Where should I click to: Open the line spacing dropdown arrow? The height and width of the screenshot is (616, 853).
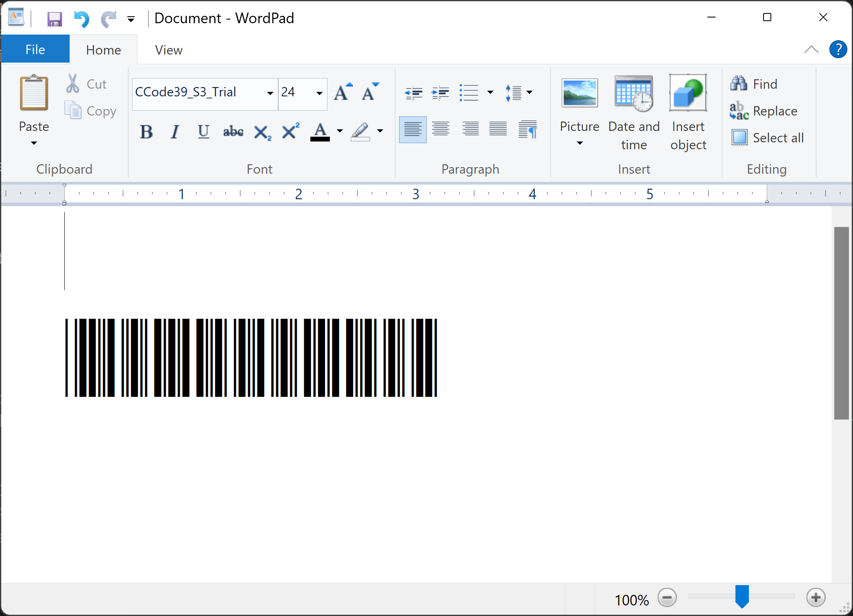pyautogui.click(x=529, y=93)
